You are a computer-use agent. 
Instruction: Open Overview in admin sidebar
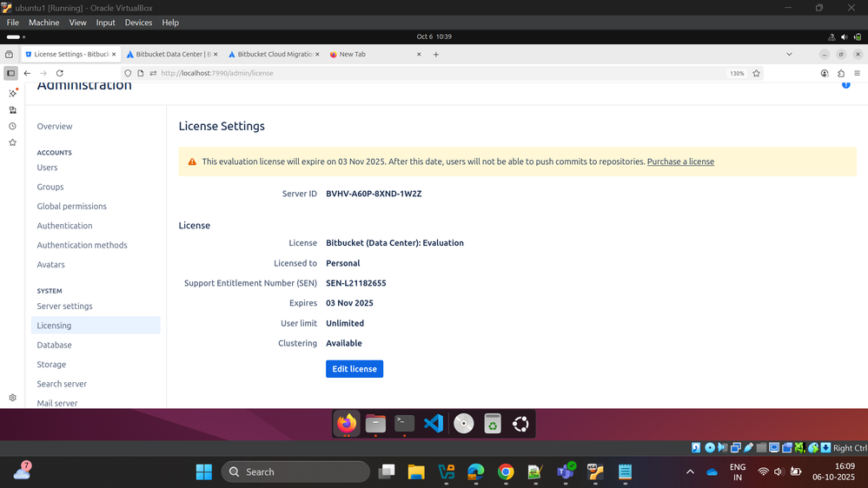tap(55, 126)
